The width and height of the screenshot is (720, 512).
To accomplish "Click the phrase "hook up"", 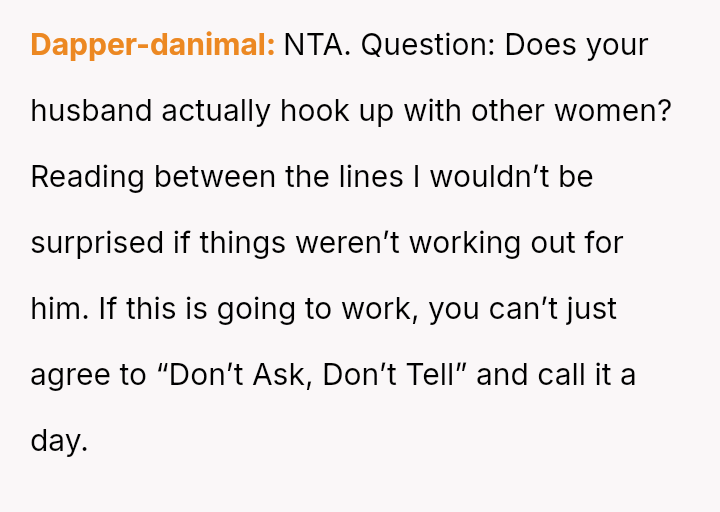I will (x=337, y=111).
